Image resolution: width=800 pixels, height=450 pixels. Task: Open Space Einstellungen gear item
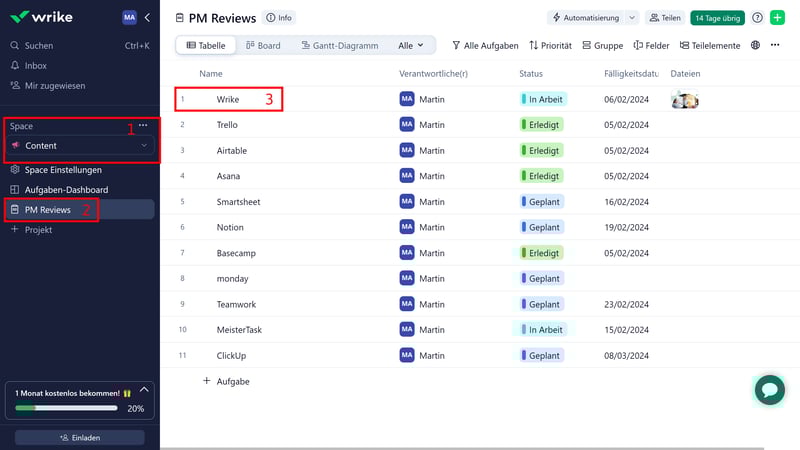point(62,170)
